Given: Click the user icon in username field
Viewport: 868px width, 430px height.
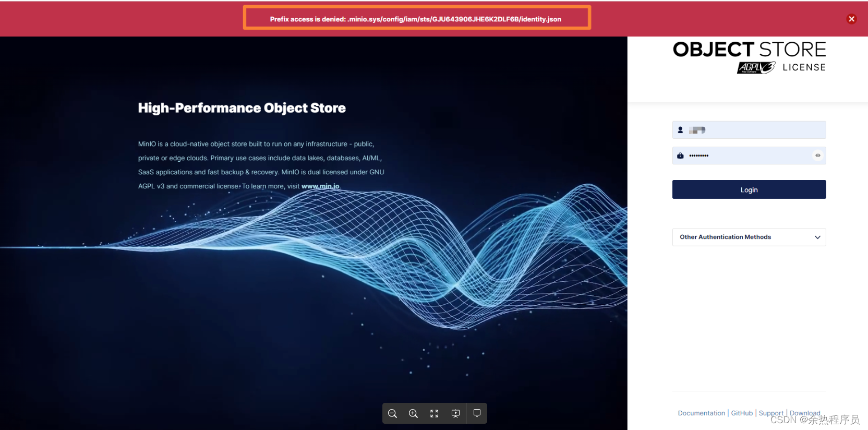Looking at the screenshot, I should pyautogui.click(x=680, y=130).
